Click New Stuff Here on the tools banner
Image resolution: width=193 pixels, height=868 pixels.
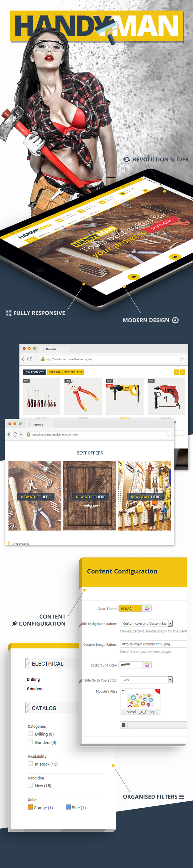coord(36,497)
